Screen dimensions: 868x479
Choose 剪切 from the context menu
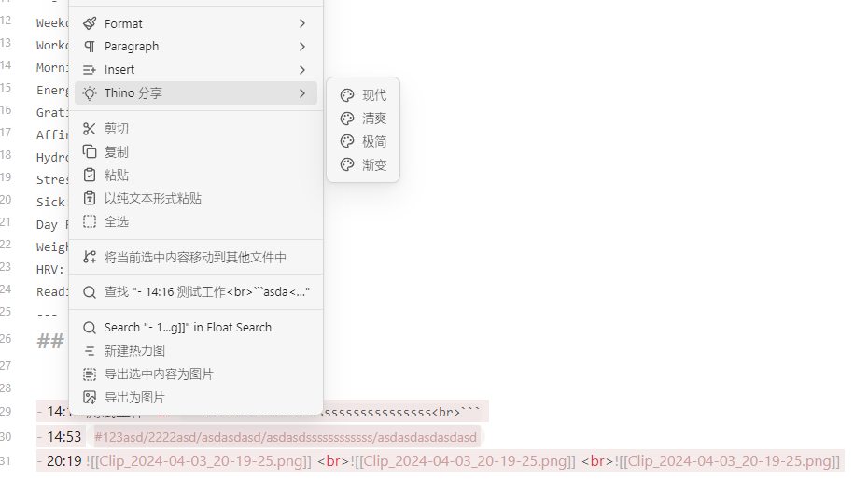point(196,129)
